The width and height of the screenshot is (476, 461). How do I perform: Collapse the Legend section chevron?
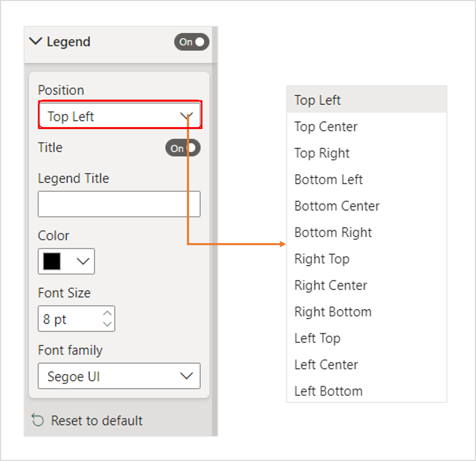[x=35, y=41]
